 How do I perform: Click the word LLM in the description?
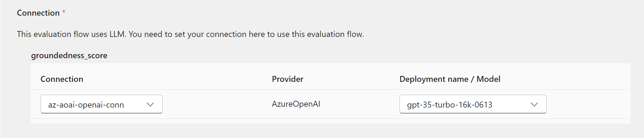[x=118, y=34]
